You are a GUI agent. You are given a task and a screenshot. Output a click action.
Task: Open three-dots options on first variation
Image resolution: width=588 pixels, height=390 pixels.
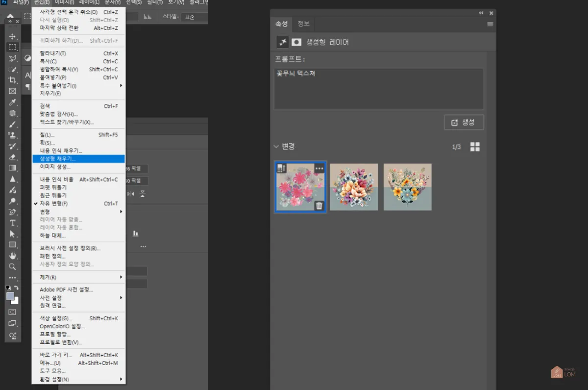(x=319, y=168)
